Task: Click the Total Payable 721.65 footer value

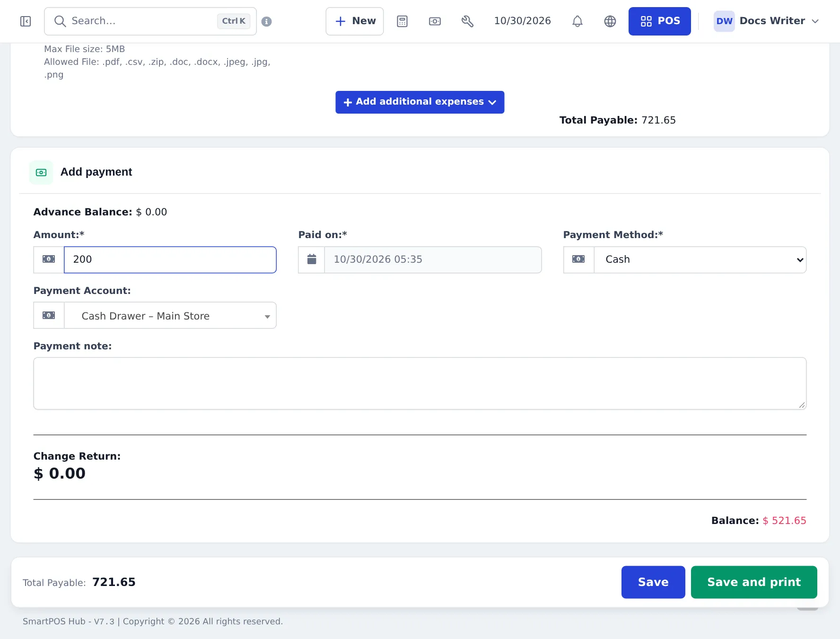Action: click(x=114, y=582)
